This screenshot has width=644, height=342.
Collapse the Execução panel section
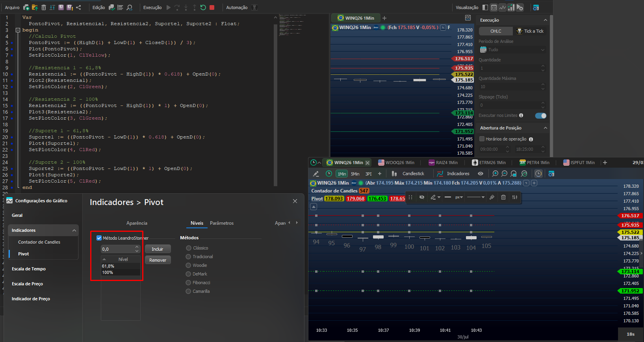(545, 20)
